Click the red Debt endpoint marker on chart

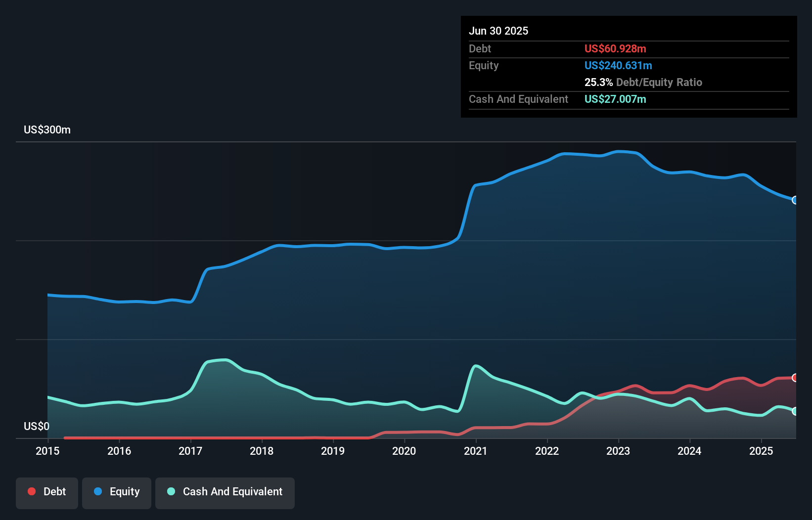tap(795, 378)
